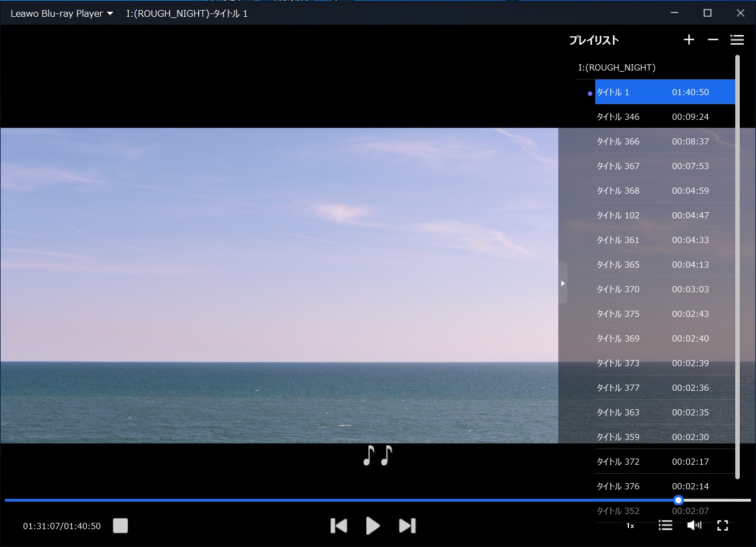Image resolution: width=756 pixels, height=547 pixels.
Task: Change the 1x playback speed
Action: coord(630,526)
